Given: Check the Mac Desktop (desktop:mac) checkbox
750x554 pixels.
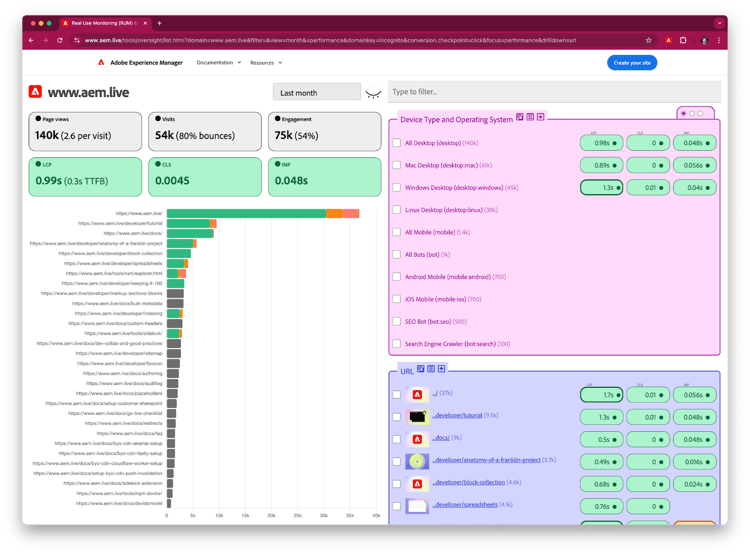Looking at the screenshot, I should point(397,165).
